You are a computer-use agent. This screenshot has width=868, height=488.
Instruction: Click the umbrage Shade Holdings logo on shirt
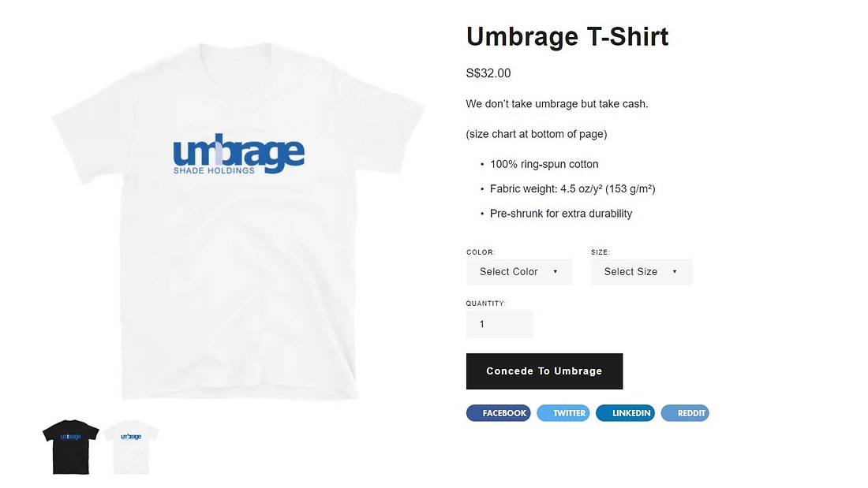[238, 155]
